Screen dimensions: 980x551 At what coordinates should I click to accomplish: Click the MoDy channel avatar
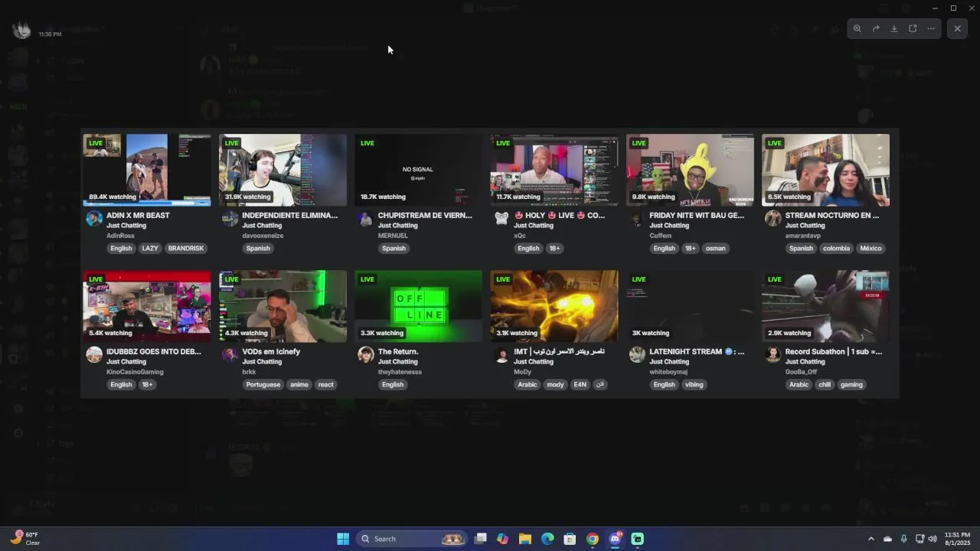click(x=501, y=355)
